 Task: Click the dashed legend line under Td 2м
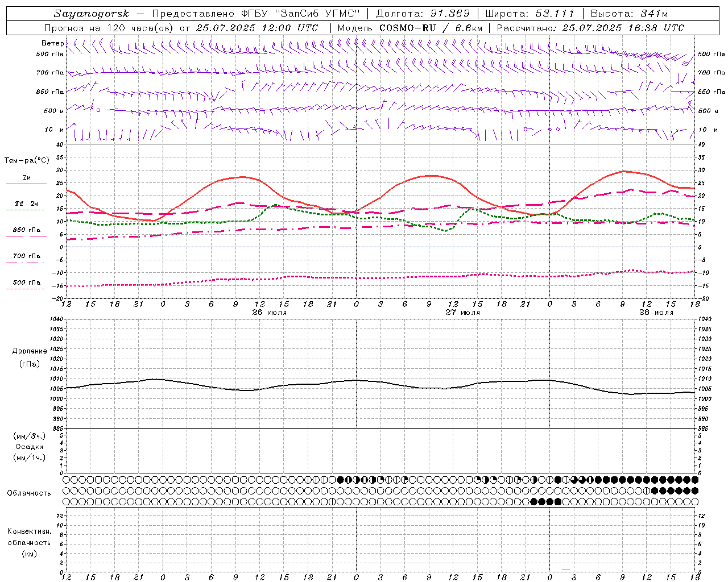26,210
